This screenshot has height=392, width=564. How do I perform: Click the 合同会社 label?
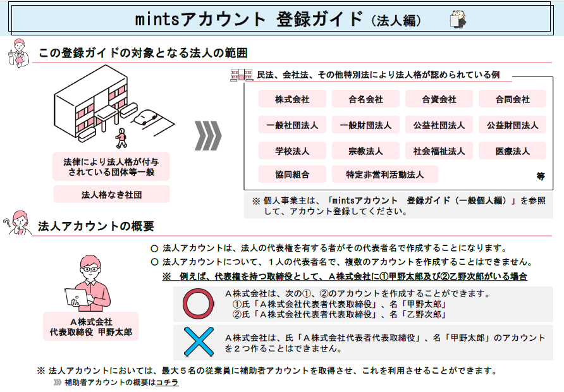[x=512, y=99]
